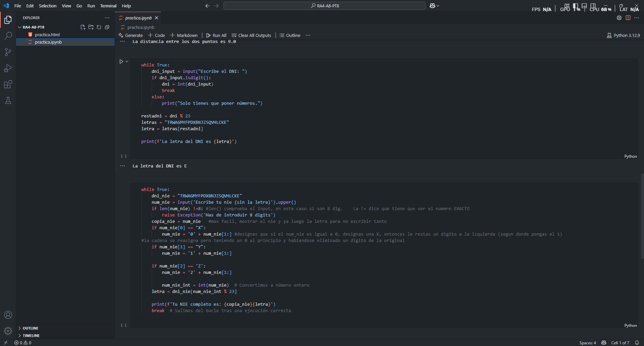
Task: Open the View menu
Action: click(66, 6)
